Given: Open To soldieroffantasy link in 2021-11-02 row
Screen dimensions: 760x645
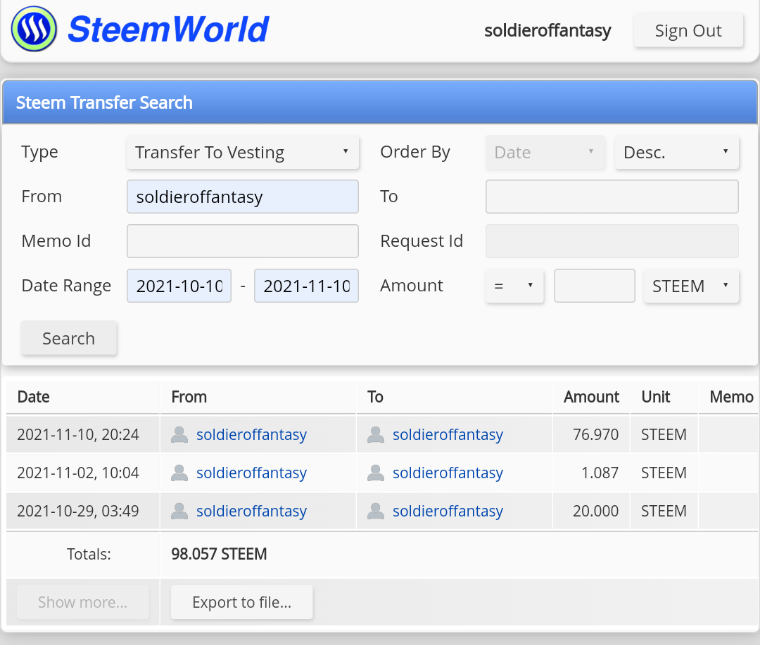Looking at the screenshot, I should [448, 472].
